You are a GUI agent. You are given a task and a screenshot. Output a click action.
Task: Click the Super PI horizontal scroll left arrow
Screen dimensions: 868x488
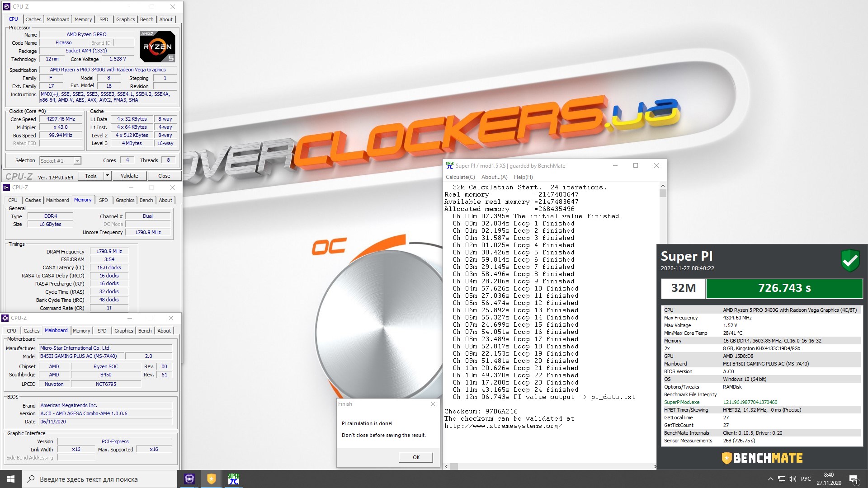click(447, 466)
